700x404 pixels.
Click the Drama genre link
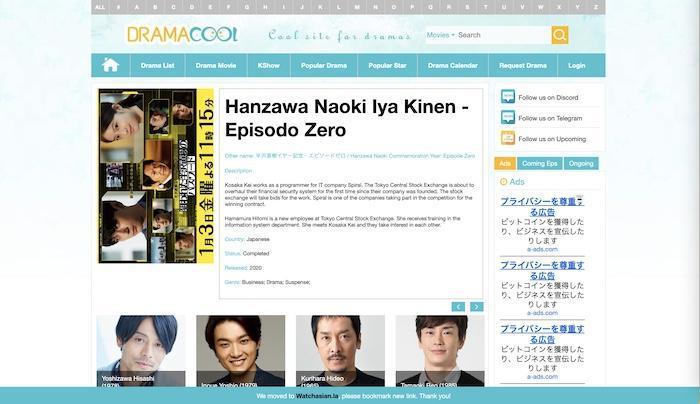coord(275,282)
